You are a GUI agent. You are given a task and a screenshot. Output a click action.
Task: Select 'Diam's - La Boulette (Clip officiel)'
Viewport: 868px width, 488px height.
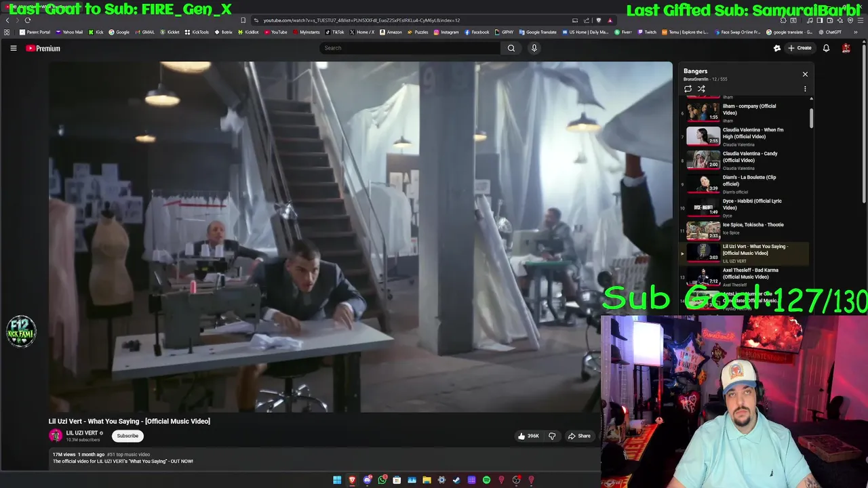tap(745, 184)
